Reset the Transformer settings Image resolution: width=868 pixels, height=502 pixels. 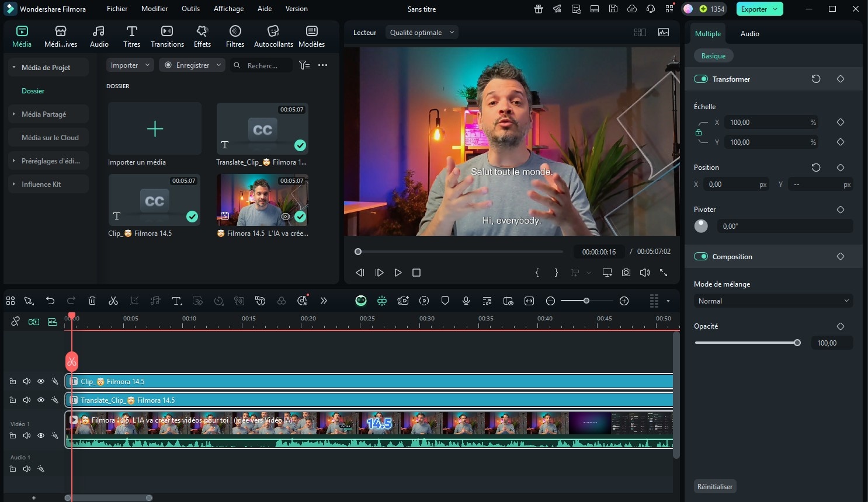816,79
